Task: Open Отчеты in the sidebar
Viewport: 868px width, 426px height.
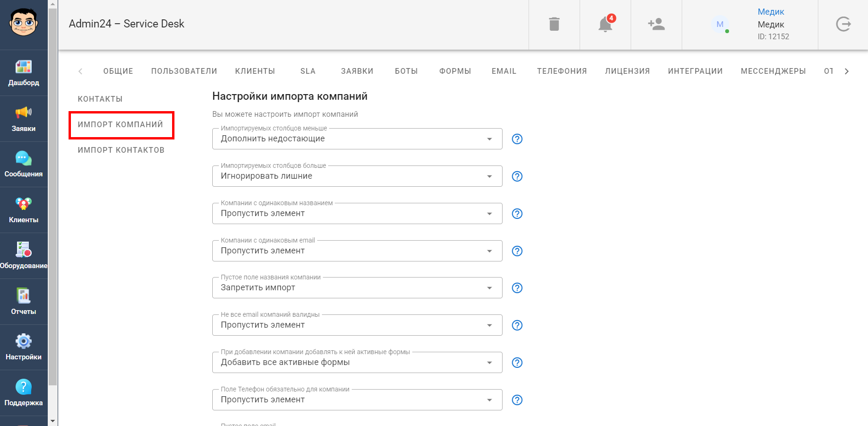Action: pyautogui.click(x=24, y=302)
